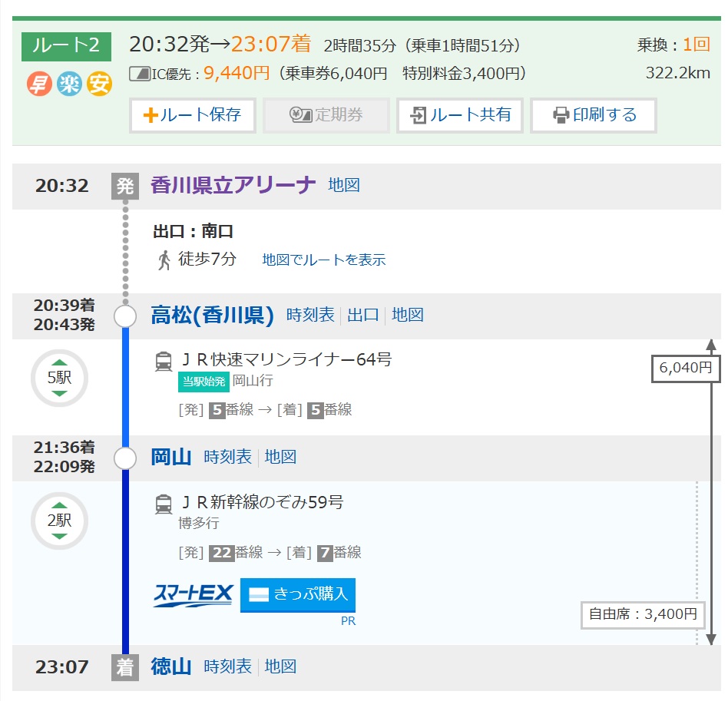Screen dimensions: 728x701
Task: Click the 高松 station circle marker
Action: tap(125, 316)
